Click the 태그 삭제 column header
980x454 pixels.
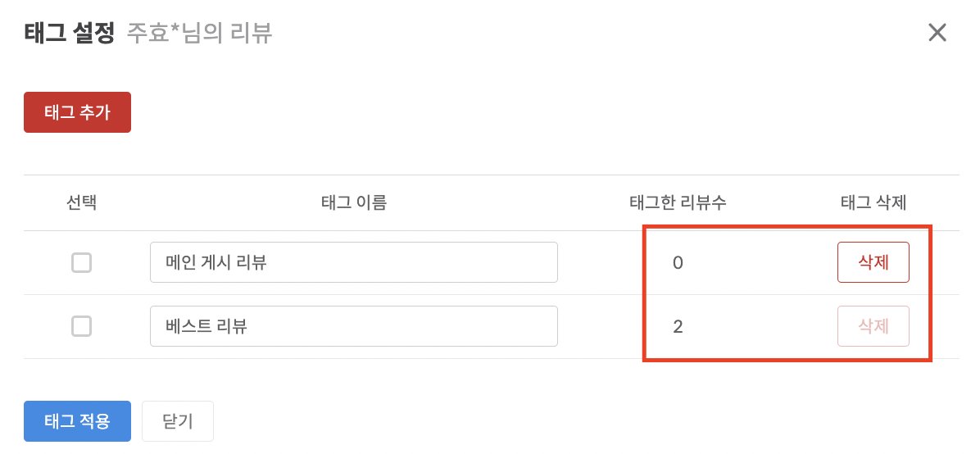tap(873, 202)
